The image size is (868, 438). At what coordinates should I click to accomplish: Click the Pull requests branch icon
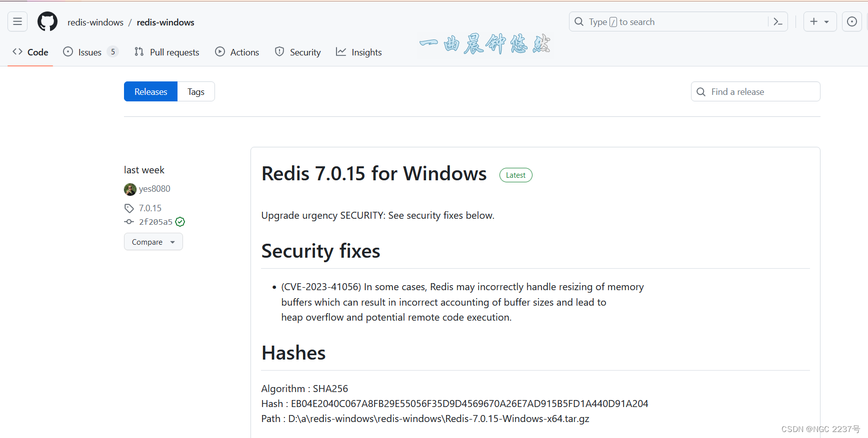tap(139, 51)
